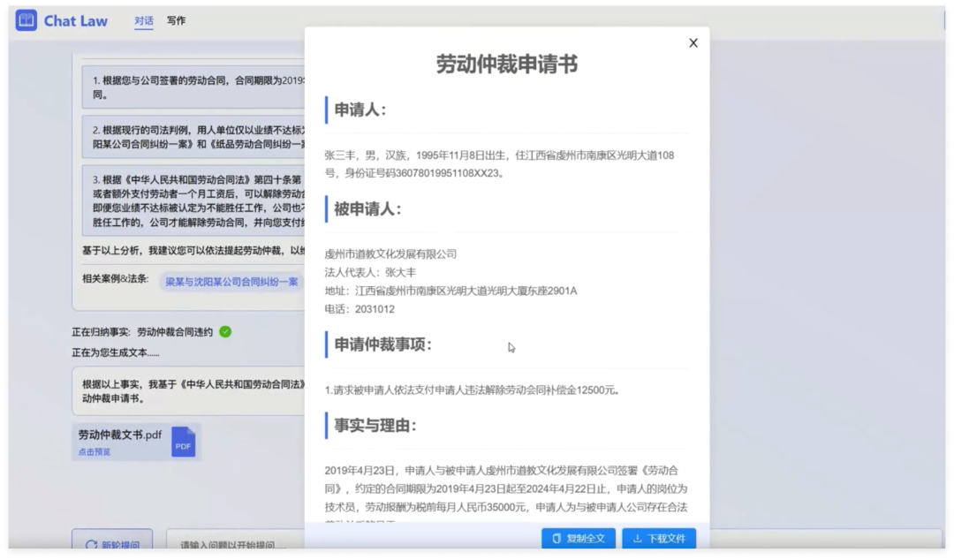Click the Chat Law brand name text

[x=76, y=20]
